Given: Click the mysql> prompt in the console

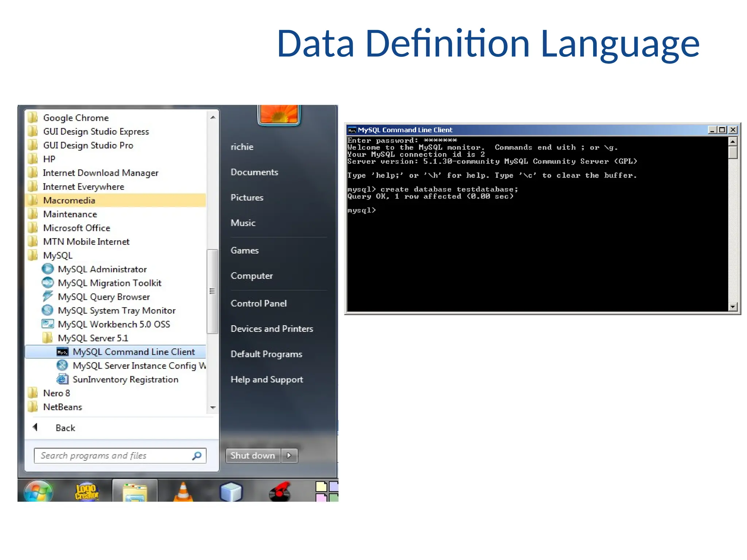Looking at the screenshot, I should pos(361,210).
